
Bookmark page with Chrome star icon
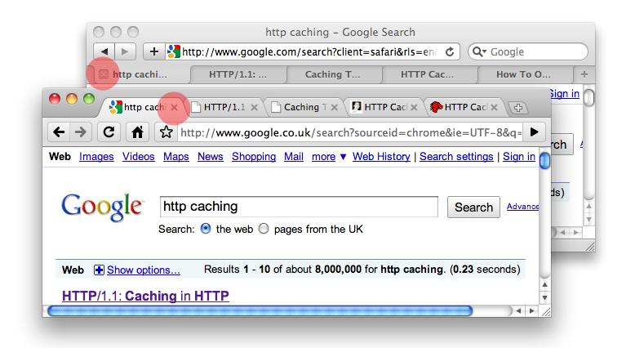tap(166, 132)
